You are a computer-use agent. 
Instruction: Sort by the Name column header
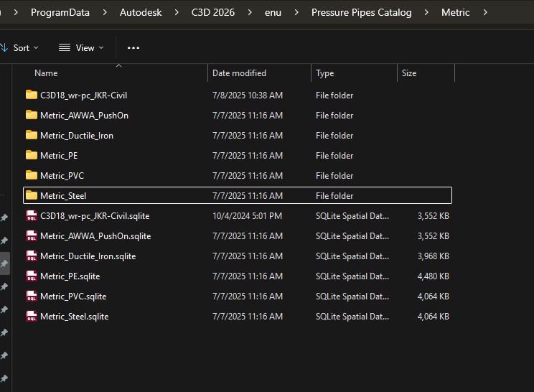pos(46,73)
